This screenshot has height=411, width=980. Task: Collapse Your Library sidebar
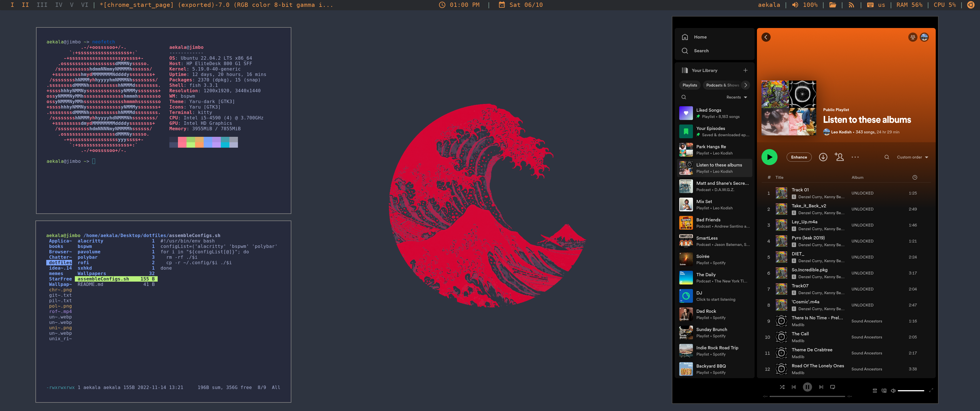[x=699, y=70]
